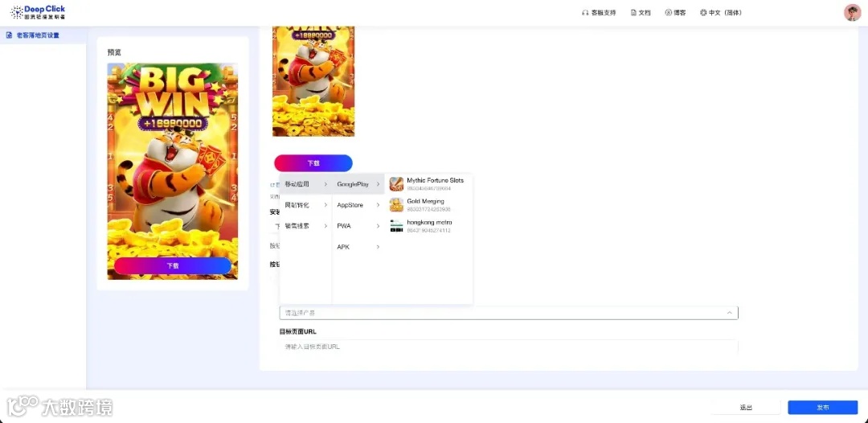Select the GooglePlay option
868x423 pixels.
tap(358, 184)
